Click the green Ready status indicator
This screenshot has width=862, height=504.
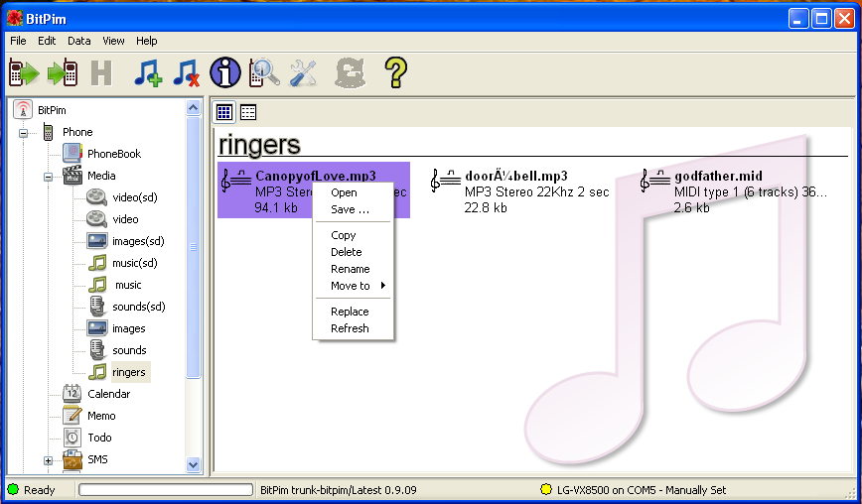click(13, 490)
